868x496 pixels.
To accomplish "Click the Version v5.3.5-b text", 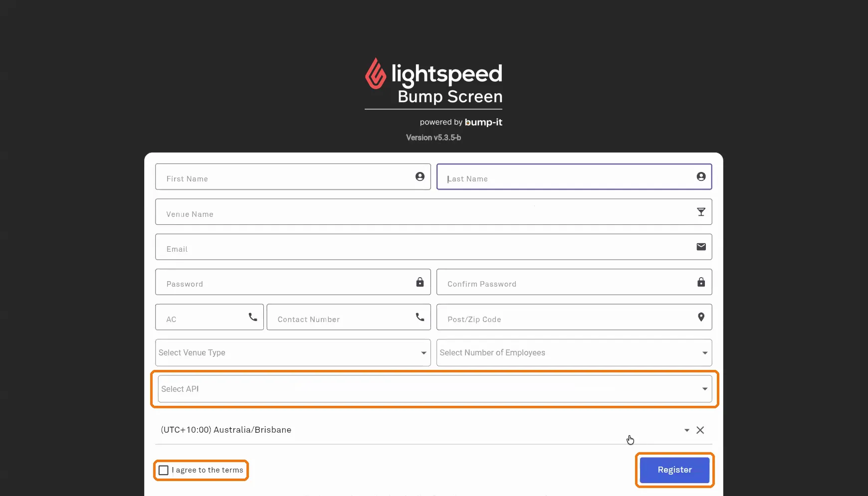I will [x=434, y=138].
